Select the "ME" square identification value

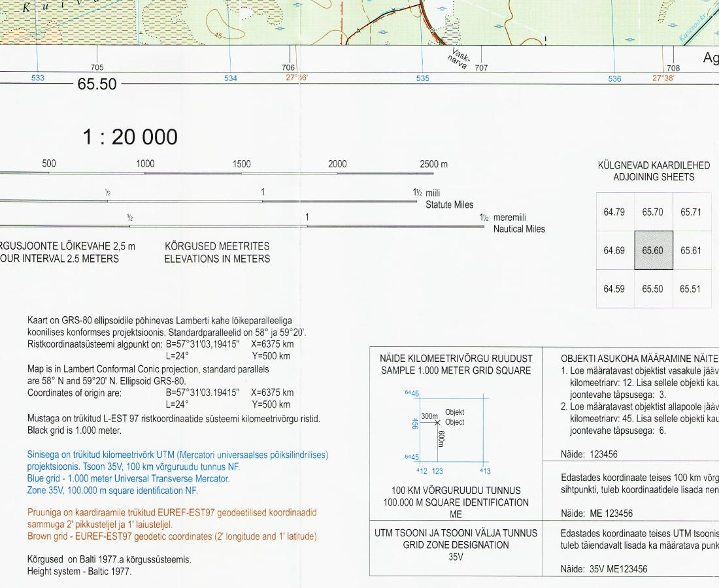click(456, 514)
